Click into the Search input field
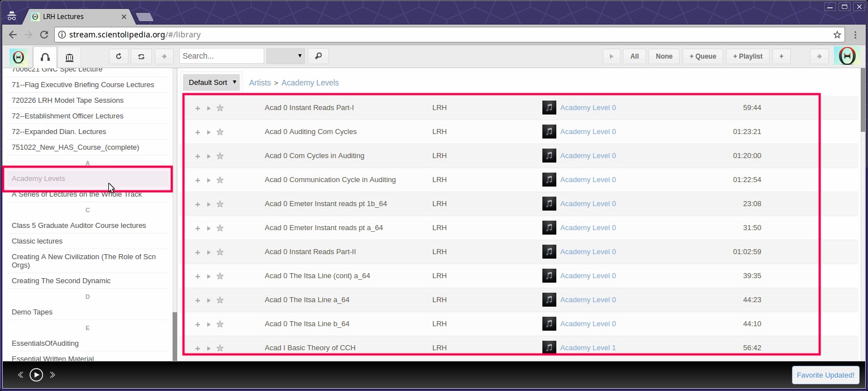868x391 pixels. click(222, 56)
